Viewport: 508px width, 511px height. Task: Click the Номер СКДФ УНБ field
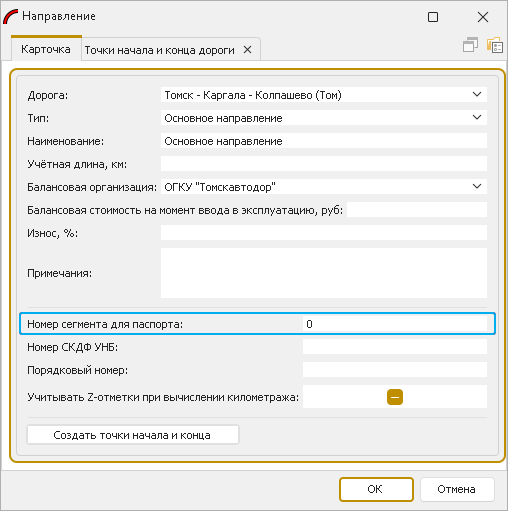395,347
